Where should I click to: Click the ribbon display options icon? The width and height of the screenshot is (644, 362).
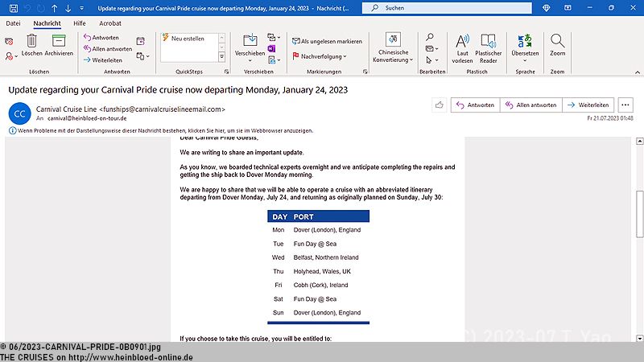[568, 8]
